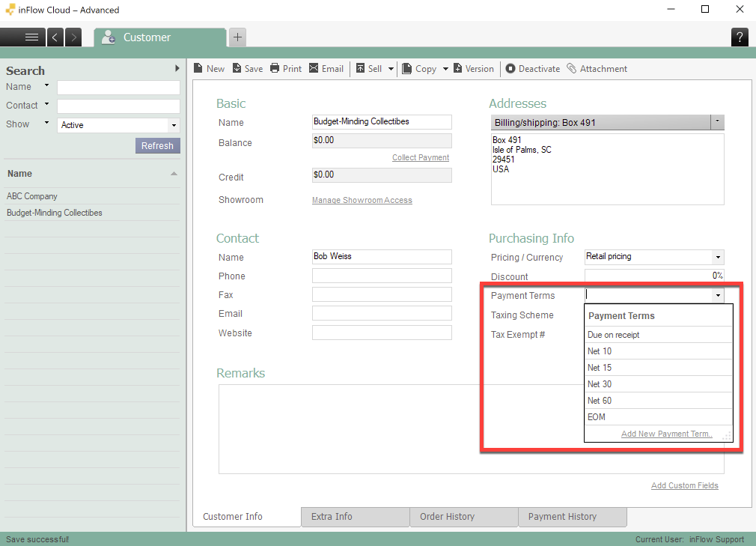756x546 pixels.
Task: Choose Due on receipt payment term
Action: pyautogui.click(x=658, y=335)
